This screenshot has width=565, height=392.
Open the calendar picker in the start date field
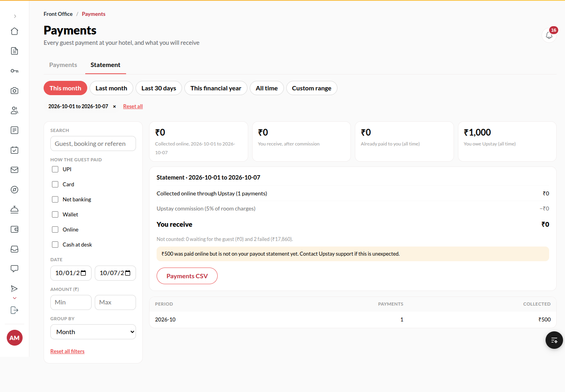pyautogui.click(x=83, y=273)
